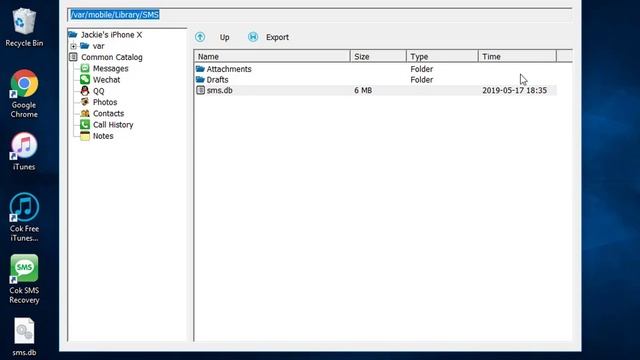
Task: Click the 6 MB size cell
Action: point(363,90)
